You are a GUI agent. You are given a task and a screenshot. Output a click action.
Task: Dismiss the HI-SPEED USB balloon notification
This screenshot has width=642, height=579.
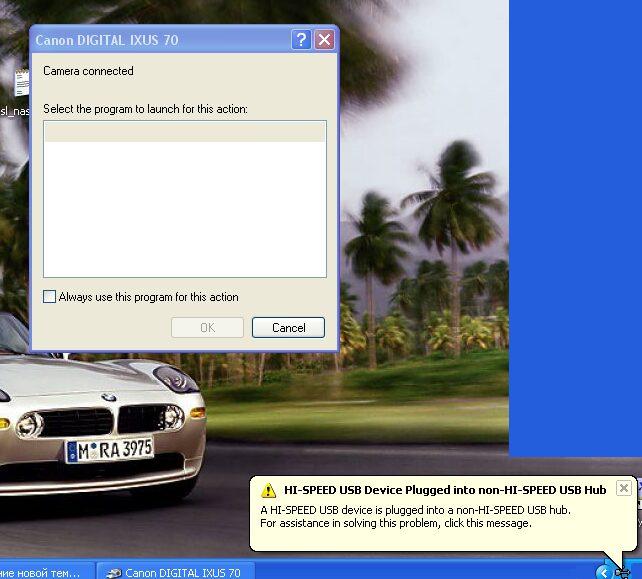click(624, 488)
